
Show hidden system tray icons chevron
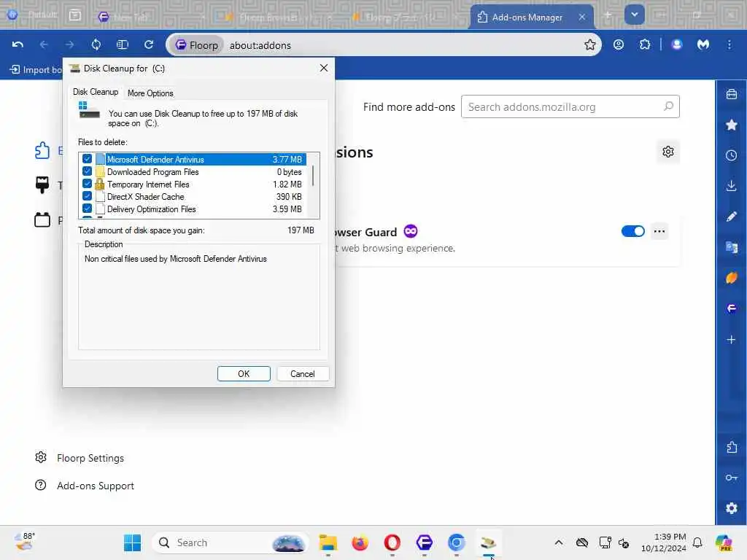tap(559, 542)
